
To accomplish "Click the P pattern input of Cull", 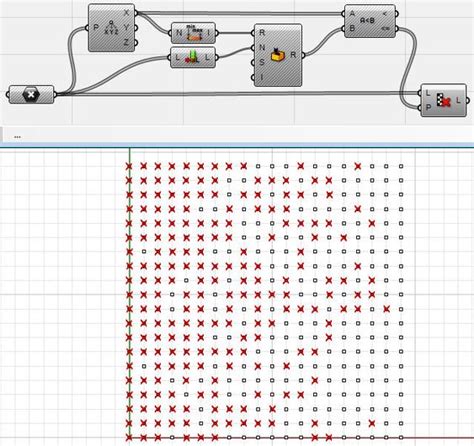I will tap(429, 107).
